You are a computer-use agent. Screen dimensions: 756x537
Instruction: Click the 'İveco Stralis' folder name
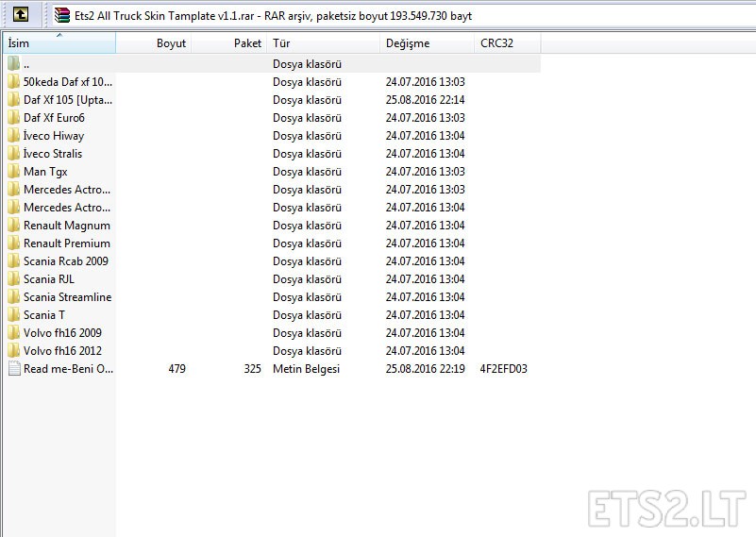(x=53, y=153)
